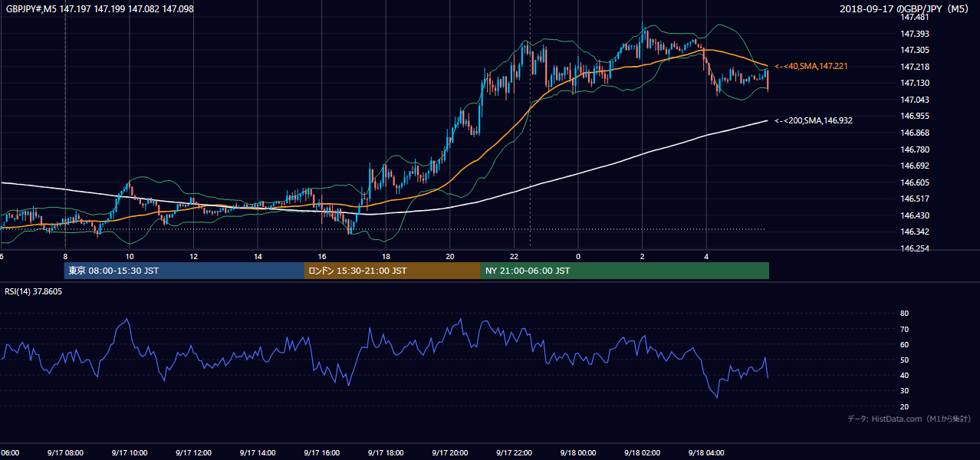Click the 2018-09-17 のGBP/JPY (M5) title

pos(906,8)
